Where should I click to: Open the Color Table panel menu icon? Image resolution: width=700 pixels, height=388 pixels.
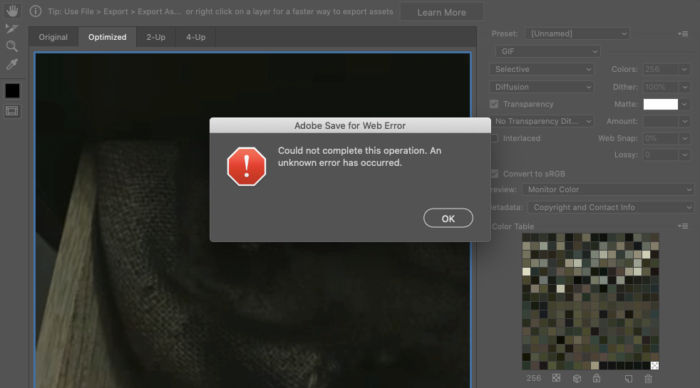(x=683, y=226)
